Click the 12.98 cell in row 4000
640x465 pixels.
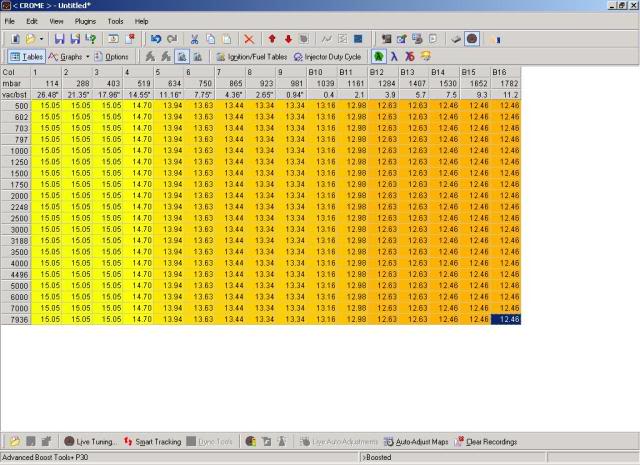click(352, 263)
